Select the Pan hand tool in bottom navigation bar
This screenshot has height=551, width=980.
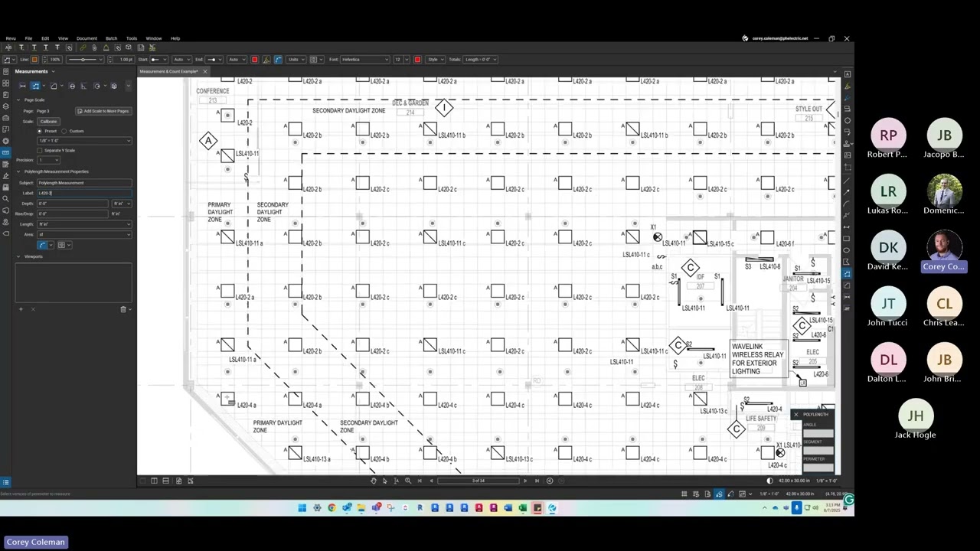[x=374, y=481]
